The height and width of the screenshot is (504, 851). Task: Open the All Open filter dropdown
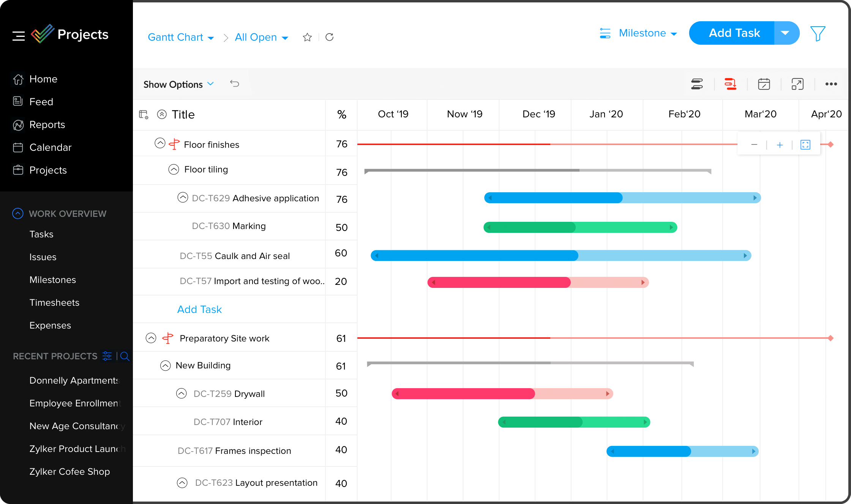tap(261, 36)
